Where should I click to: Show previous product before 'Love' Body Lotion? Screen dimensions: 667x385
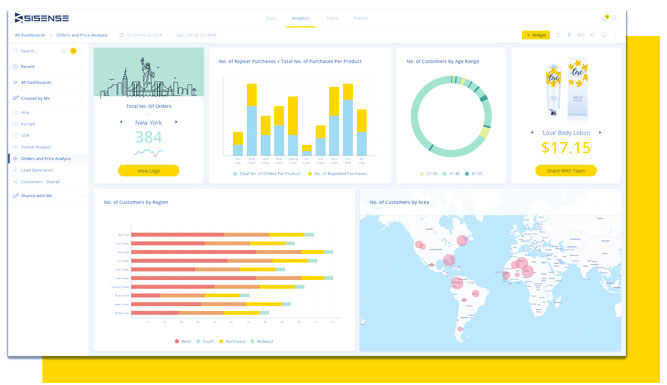pyautogui.click(x=532, y=133)
